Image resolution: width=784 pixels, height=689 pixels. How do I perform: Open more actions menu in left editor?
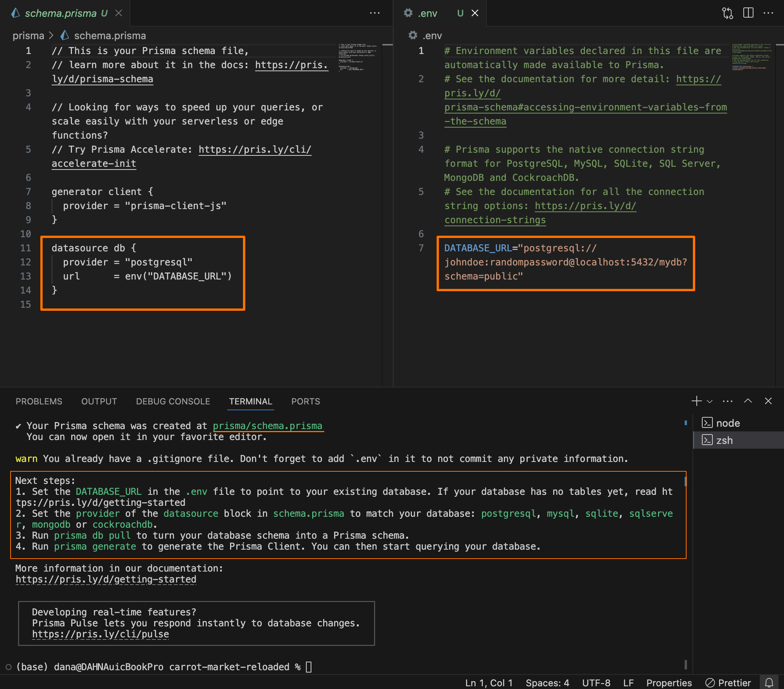pos(375,13)
